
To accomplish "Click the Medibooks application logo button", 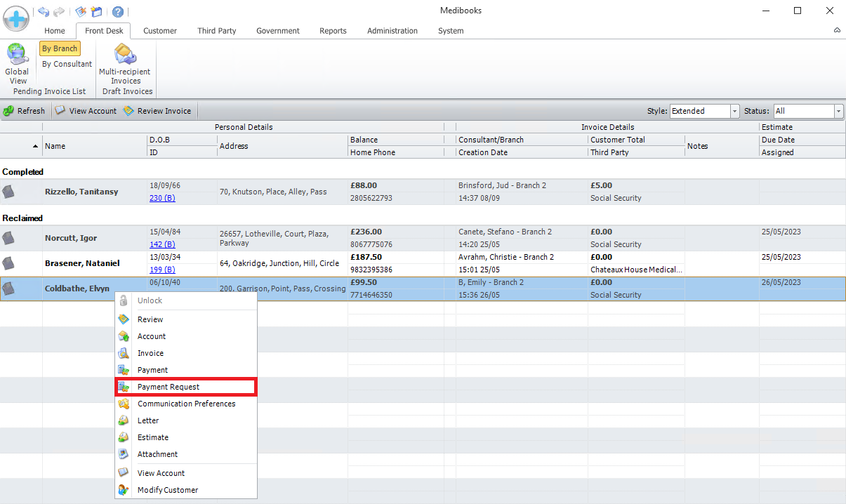I will [x=16, y=18].
